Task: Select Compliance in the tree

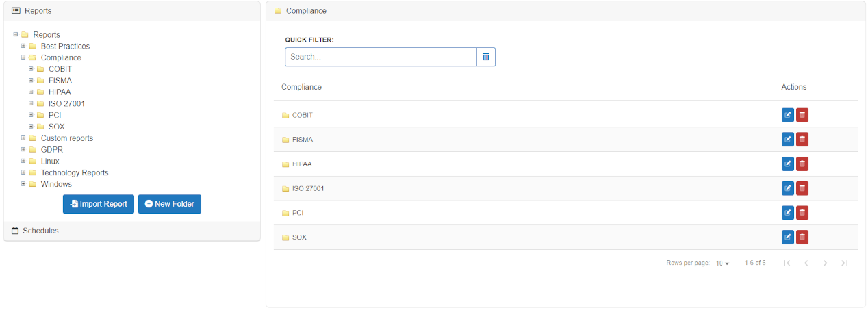Action: click(61, 57)
